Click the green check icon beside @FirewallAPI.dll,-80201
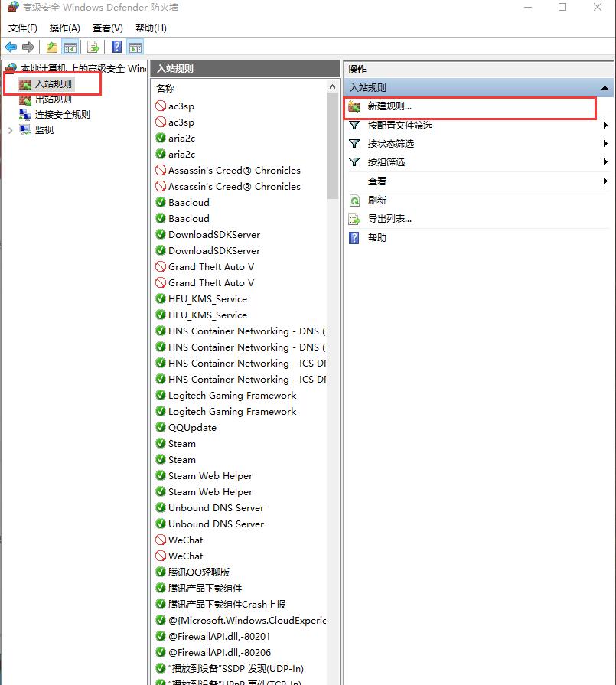 click(161, 636)
